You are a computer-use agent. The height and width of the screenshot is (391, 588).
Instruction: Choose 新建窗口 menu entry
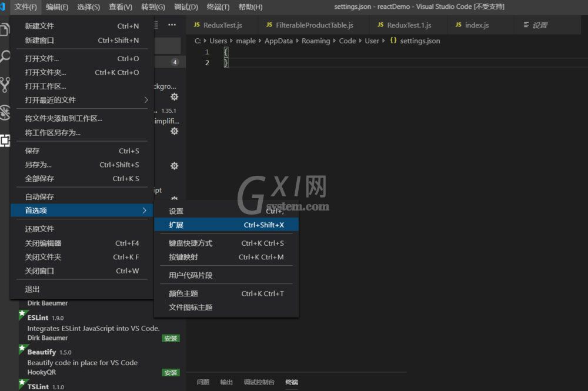[x=82, y=40]
